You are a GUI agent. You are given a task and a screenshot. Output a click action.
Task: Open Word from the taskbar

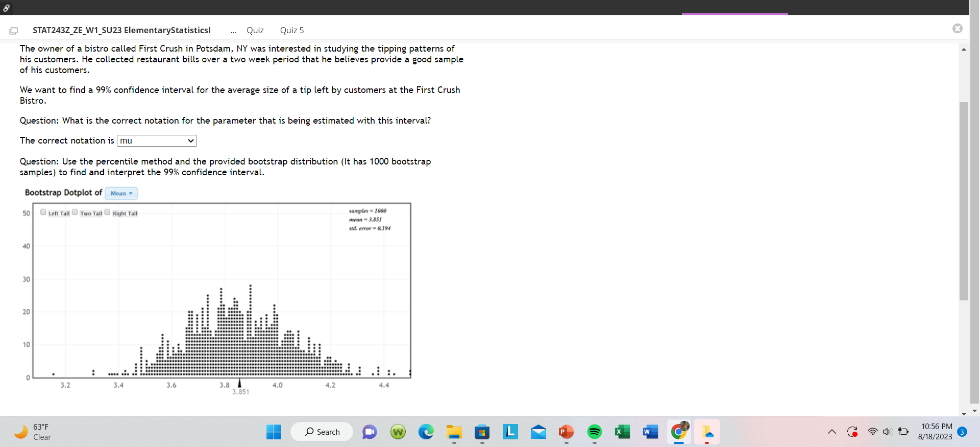pos(650,432)
